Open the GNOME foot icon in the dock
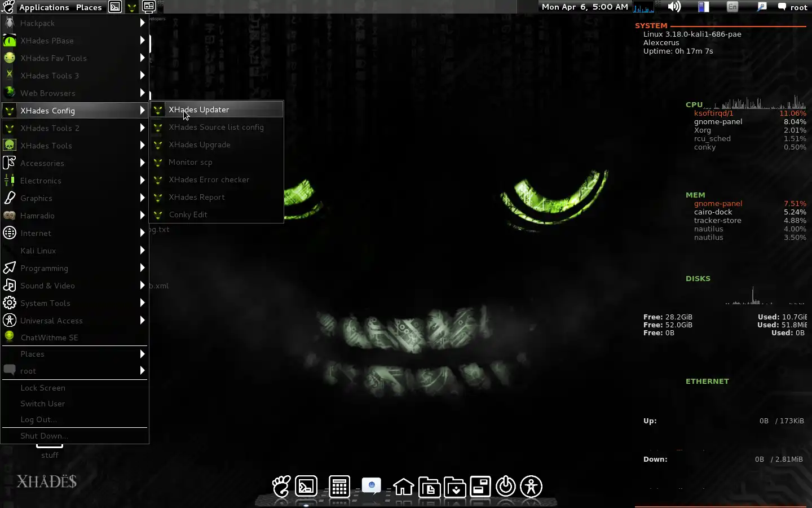The width and height of the screenshot is (812, 508). 281,486
